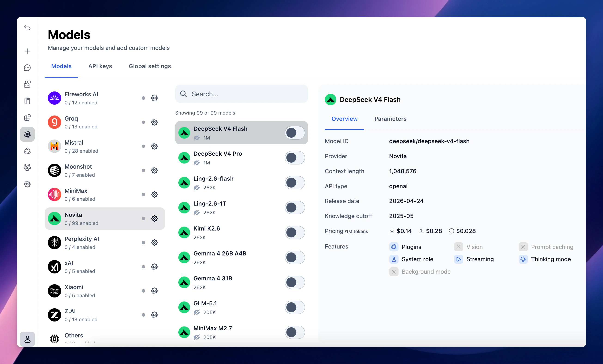
Task: Open Novita provider settings gear
Action: 154,218
